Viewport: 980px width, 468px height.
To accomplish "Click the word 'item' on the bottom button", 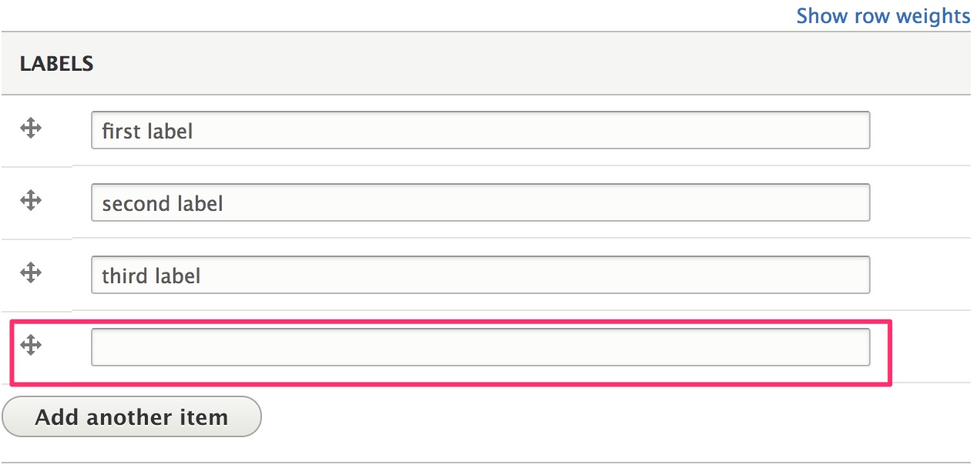I will tap(204, 417).
